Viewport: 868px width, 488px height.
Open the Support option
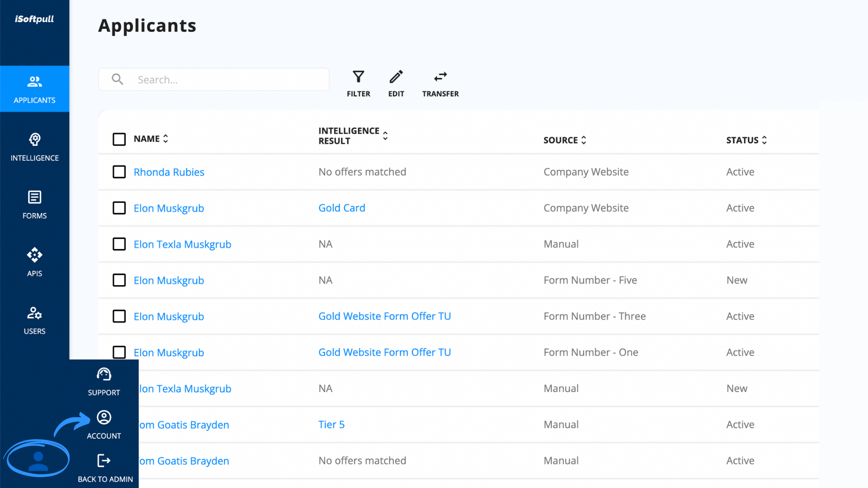(104, 382)
